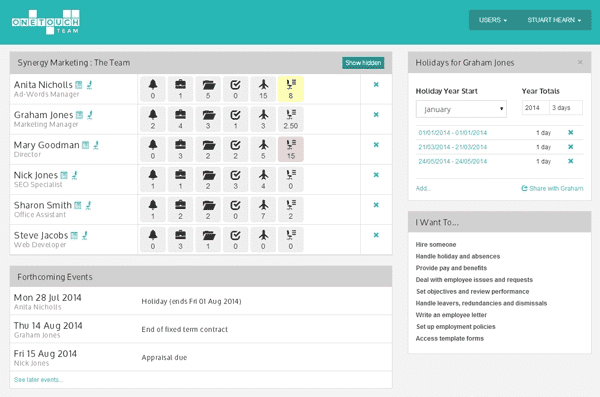Open the Users dropdown menu
Screen dimensions: 600x397
[x=493, y=20]
